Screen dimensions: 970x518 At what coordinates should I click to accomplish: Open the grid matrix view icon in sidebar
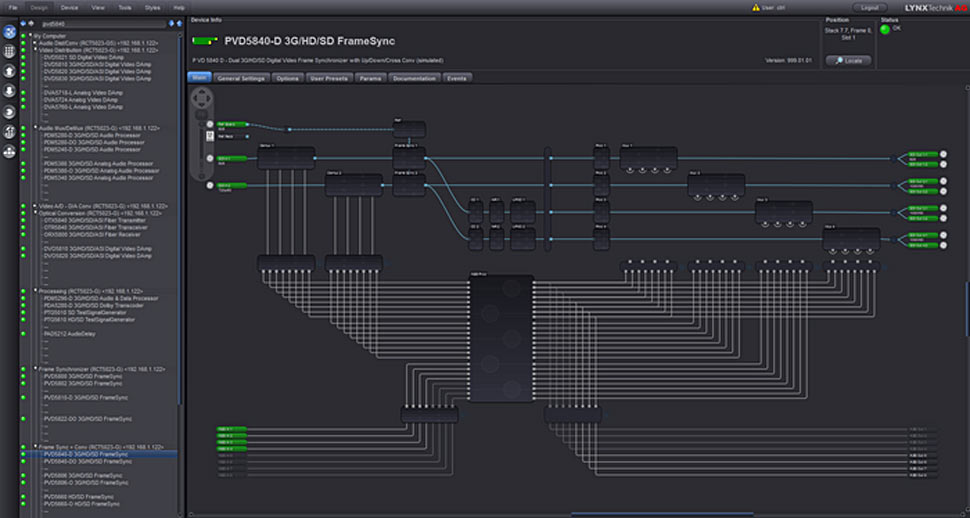[9, 52]
